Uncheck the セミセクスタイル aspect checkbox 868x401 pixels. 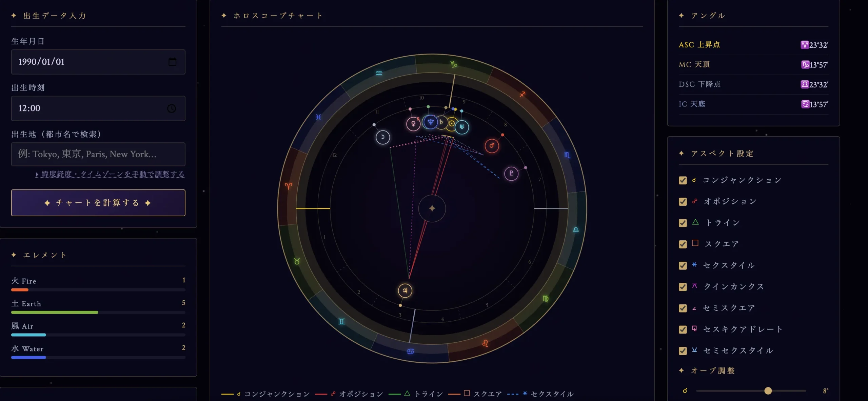click(683, 351)
